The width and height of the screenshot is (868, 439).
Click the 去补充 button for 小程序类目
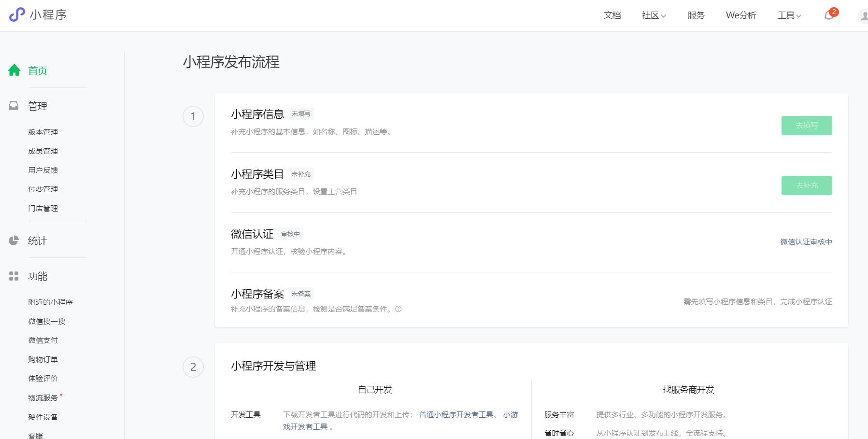pyautogui.click(x=806, y=185)
